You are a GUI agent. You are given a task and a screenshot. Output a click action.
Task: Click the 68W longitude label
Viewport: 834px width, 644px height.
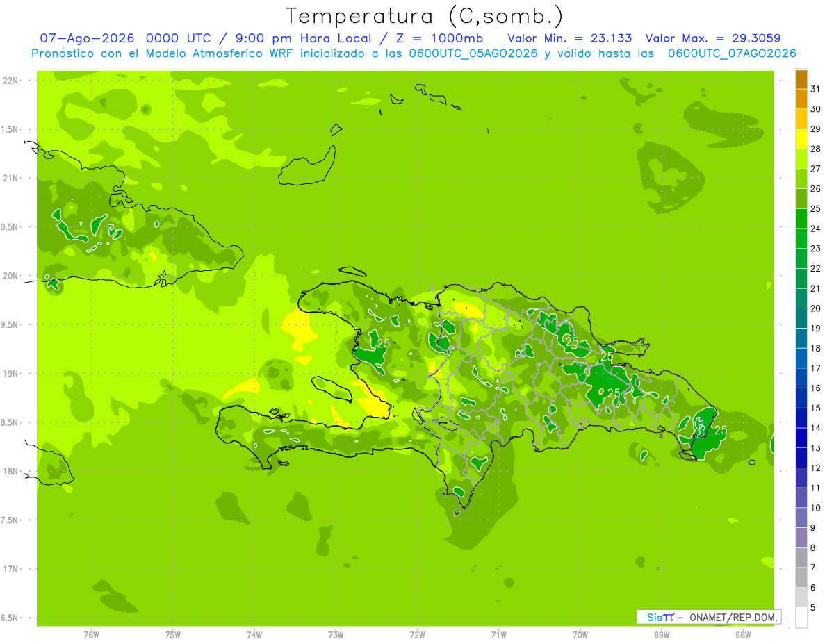pyautogui.click(x=743, y=635)
